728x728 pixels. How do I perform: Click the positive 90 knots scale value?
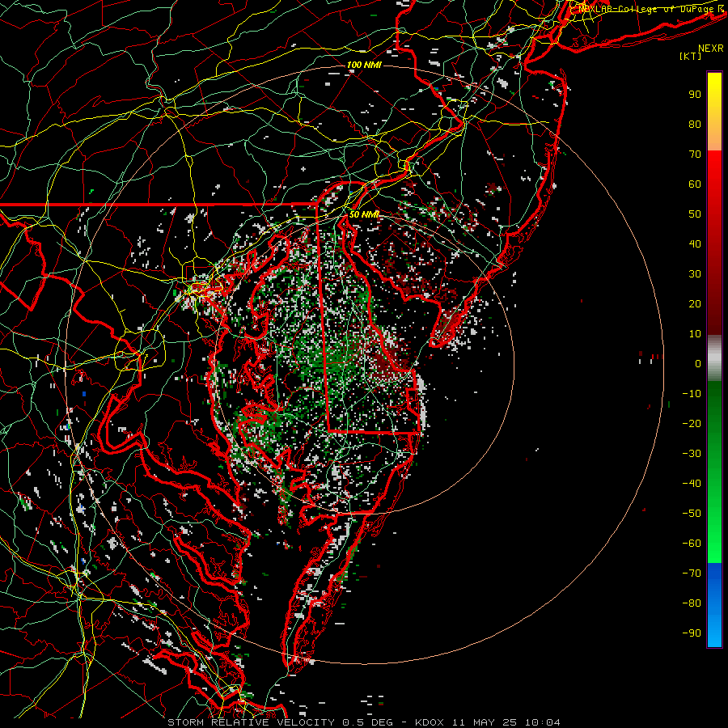[x=695, y=95]
